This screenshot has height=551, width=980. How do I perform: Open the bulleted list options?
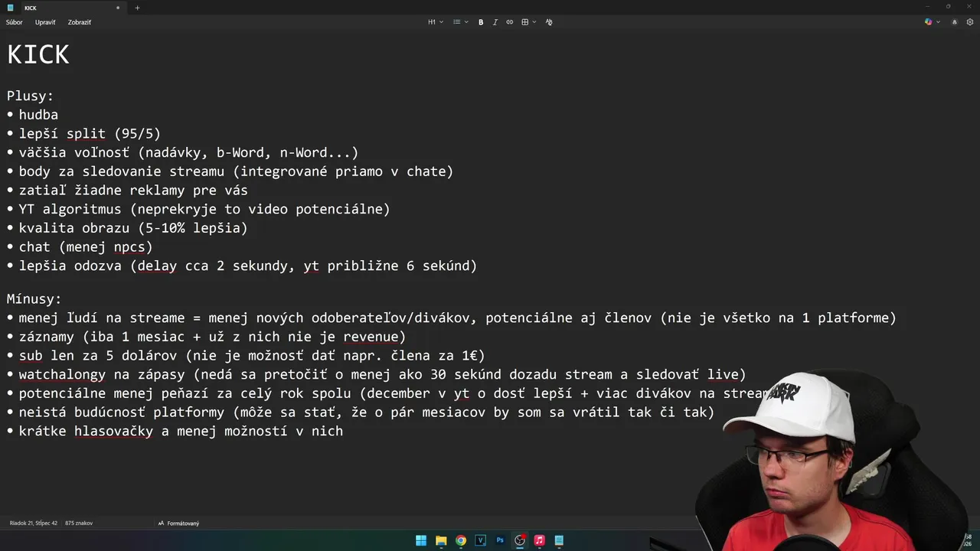(x=456, y=22)
